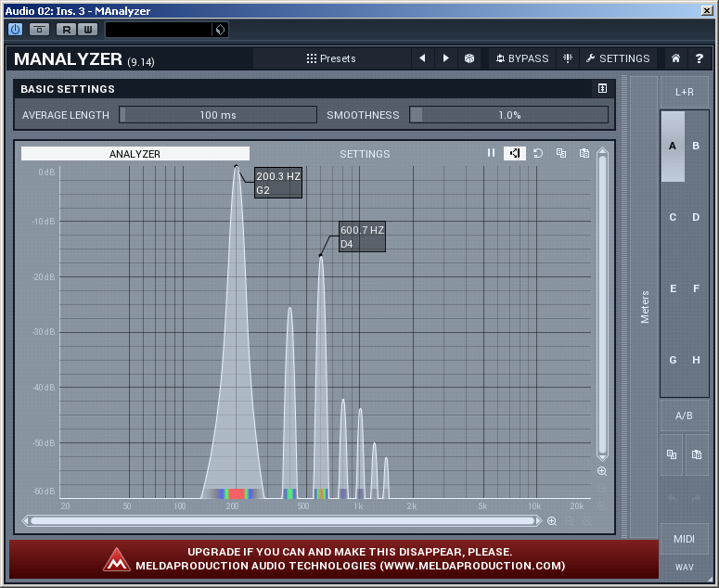Click the undo arrow in the sidebar
Viewport: 719px width, 588px height.
[x=672, y=498]
